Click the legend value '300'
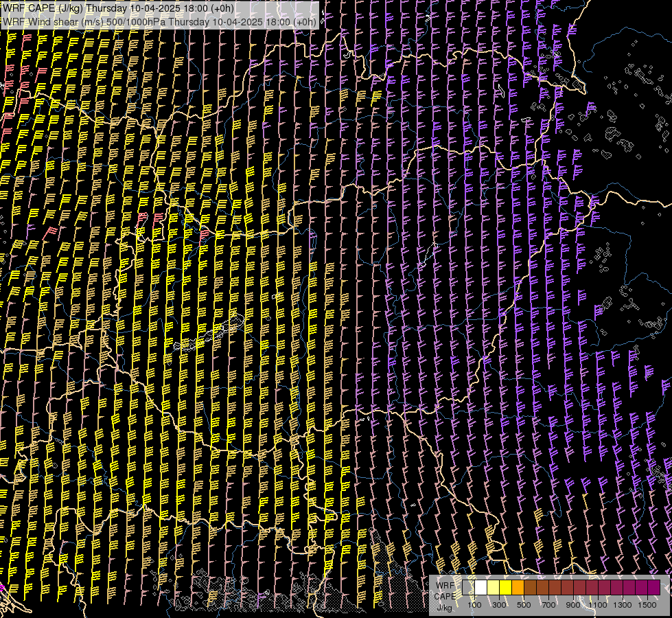672x618 pixels. [499, 605]
